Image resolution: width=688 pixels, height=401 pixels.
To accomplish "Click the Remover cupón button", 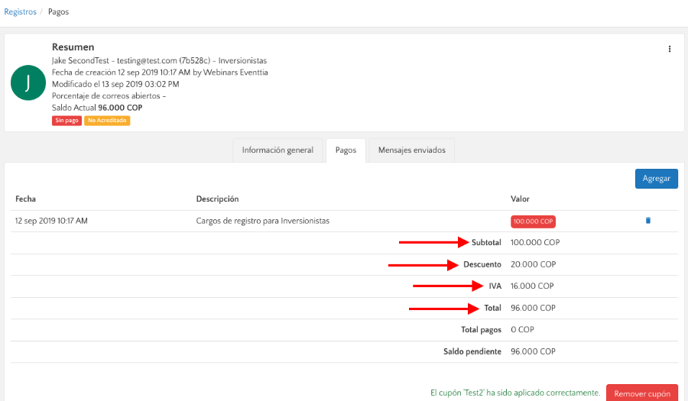I will [x=641, y=394].
